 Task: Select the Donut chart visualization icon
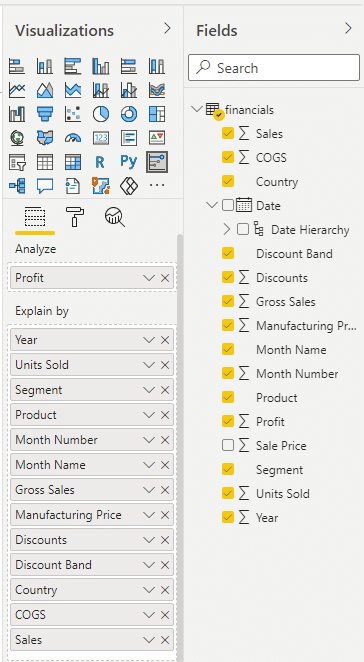point(129,114)
